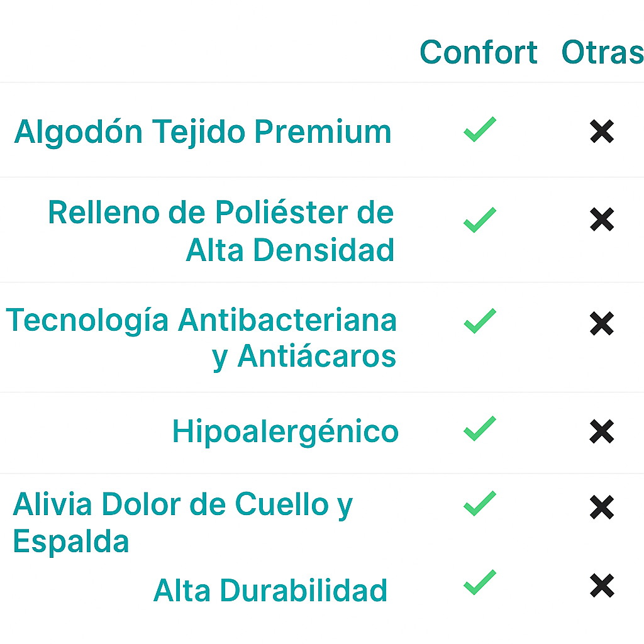
Task: Click the green checkmark for Alta Durabilidad
Action: [480, 582]
